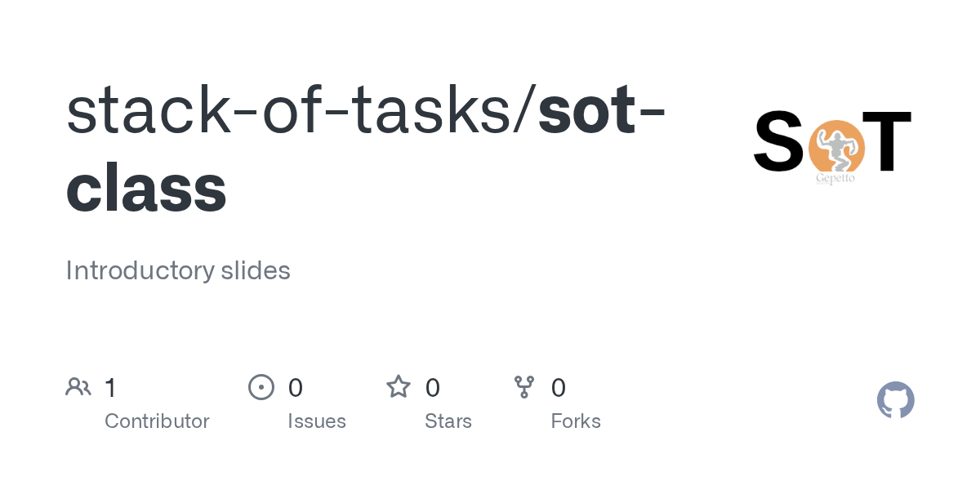The width and height of the screenshot is (980, 490).
Task: Click the star outline icon
Action: tap(399, 387)
